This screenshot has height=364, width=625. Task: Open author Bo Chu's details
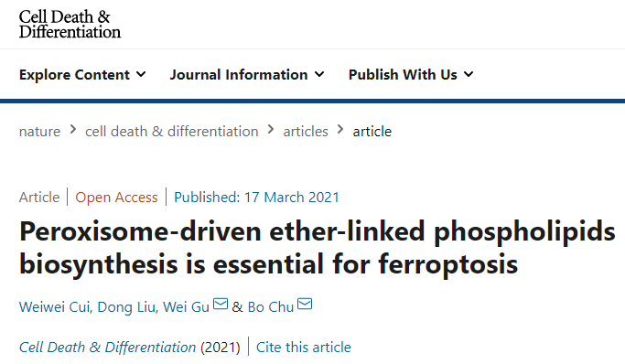point(271,307)
